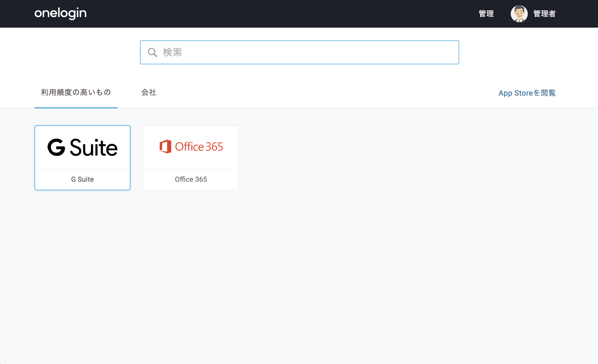Viewport: 598px width, 364px height.
Task: Click the Office 365 label text
Action: pyautogui.click(x=191, y=179)
